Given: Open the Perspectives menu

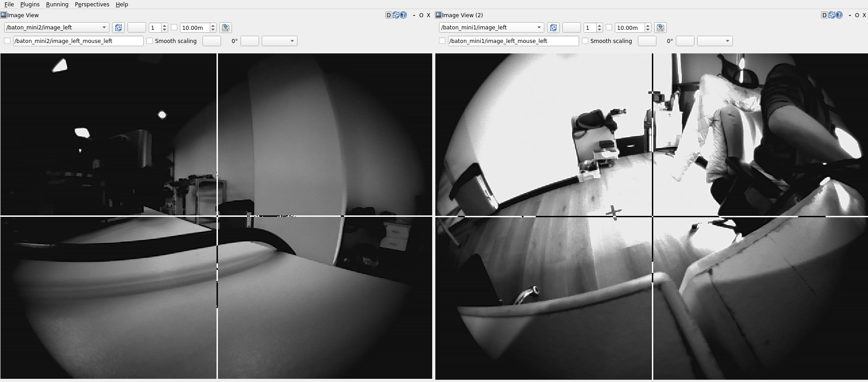Looking at the screenshot, I should 92,4.
